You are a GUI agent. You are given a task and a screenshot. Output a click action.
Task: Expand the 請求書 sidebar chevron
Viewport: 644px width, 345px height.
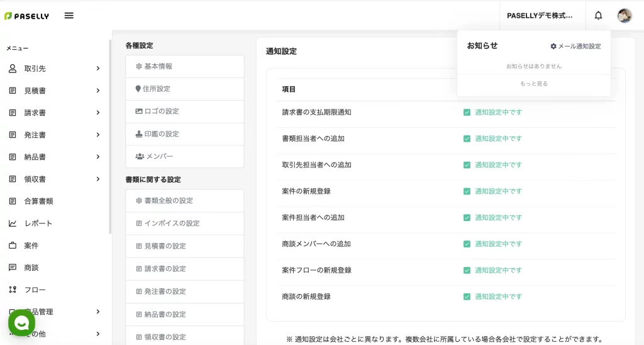tap(98, 113)
